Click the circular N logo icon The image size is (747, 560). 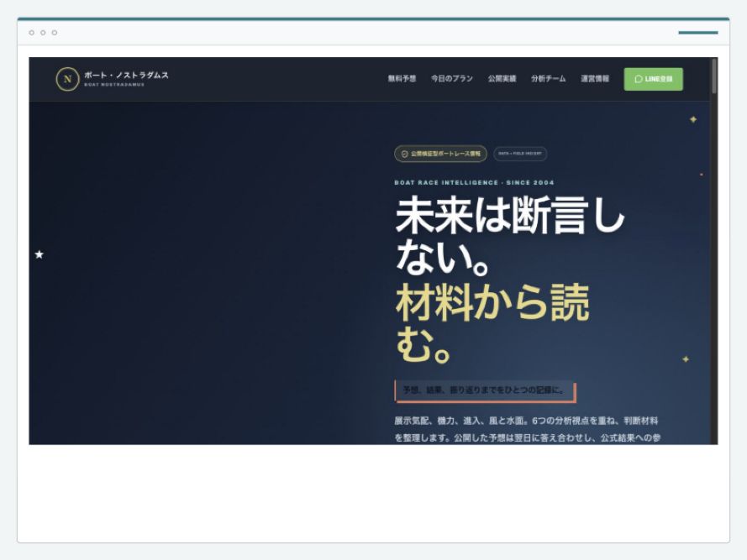point(67,79)
